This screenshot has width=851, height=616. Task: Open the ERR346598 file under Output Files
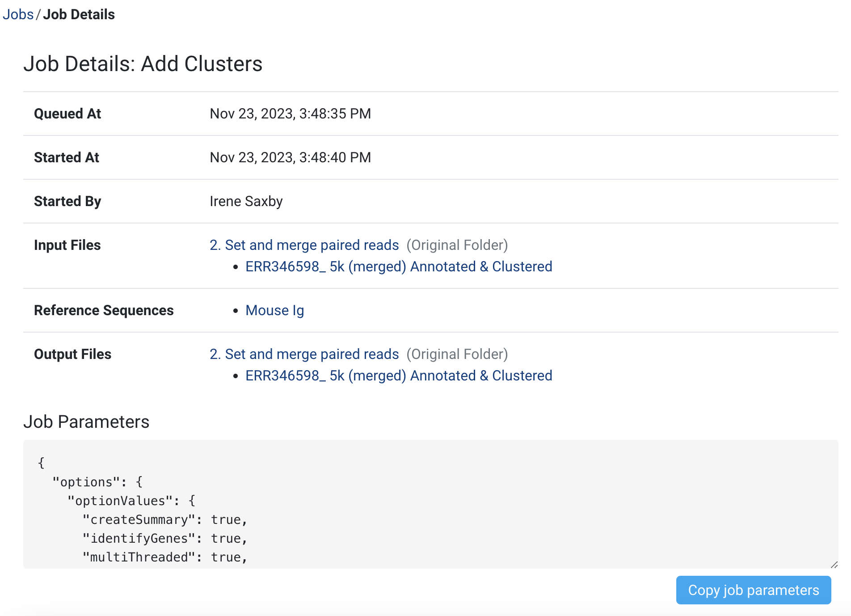[x=399, y=376]
